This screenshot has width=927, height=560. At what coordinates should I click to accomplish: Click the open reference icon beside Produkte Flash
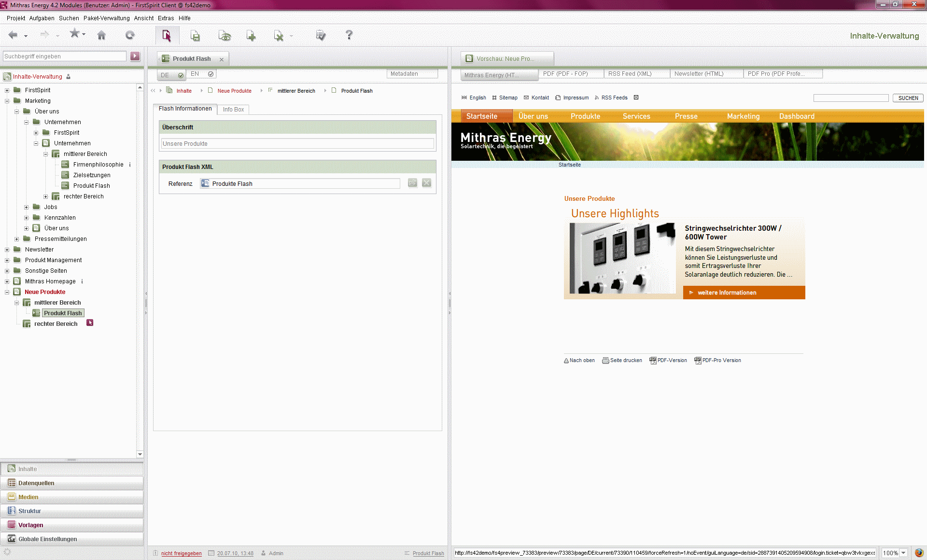[412, 183]
